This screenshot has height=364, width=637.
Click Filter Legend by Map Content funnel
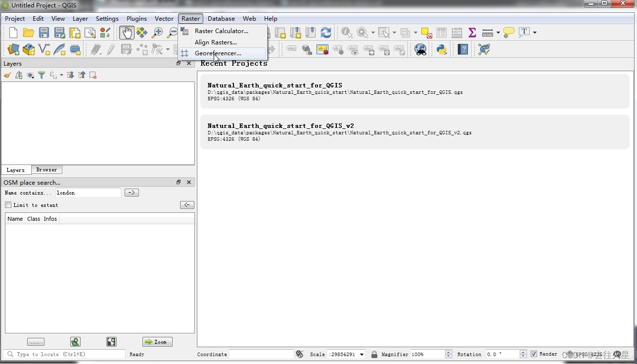(x=42, y=75)
